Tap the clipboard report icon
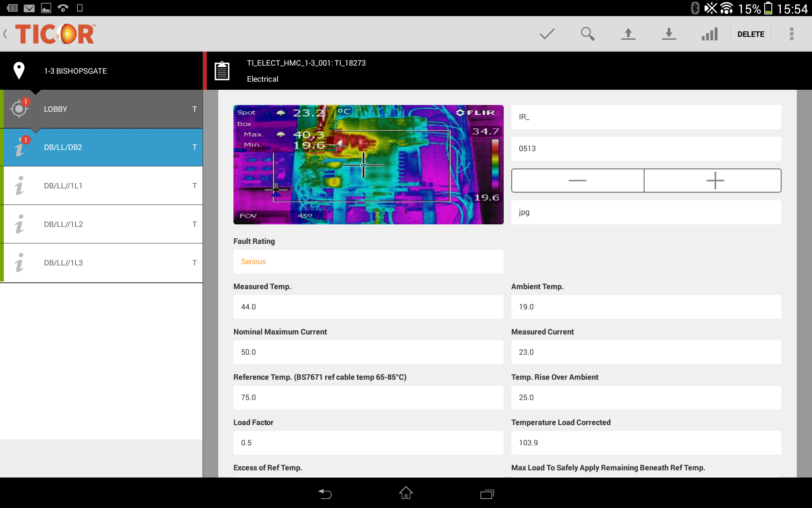 [222, 71]
